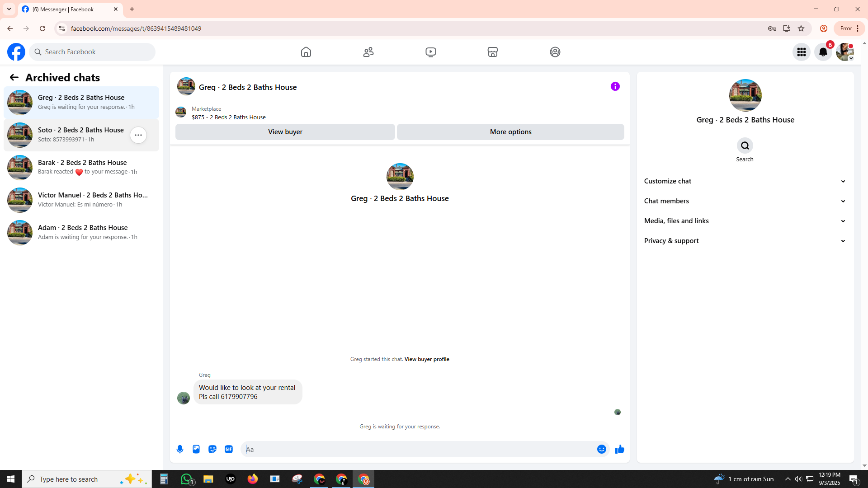
Task: Attach a file with the photo icon
Action: tap(196, 449)
